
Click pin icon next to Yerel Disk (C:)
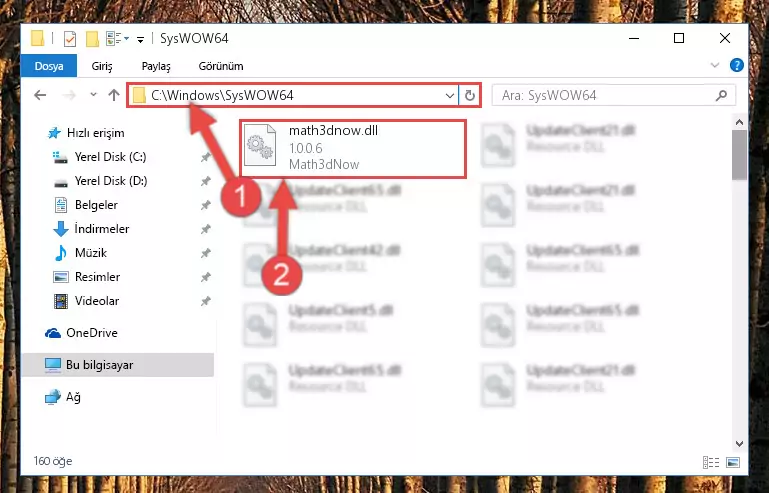pos(205,157)
